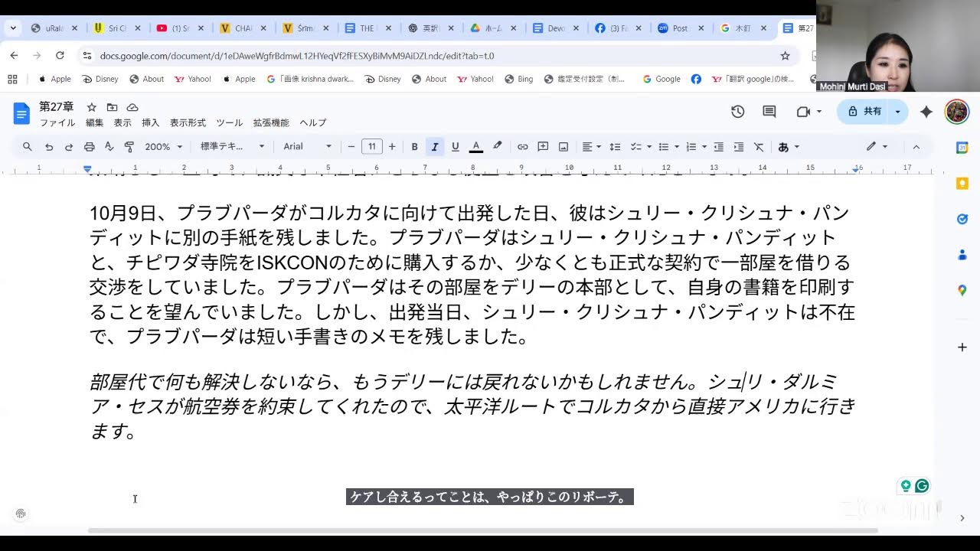The image size is (980, 551).
Task: Collapse the menus with the chevron
Action: [x=916, y=147]
